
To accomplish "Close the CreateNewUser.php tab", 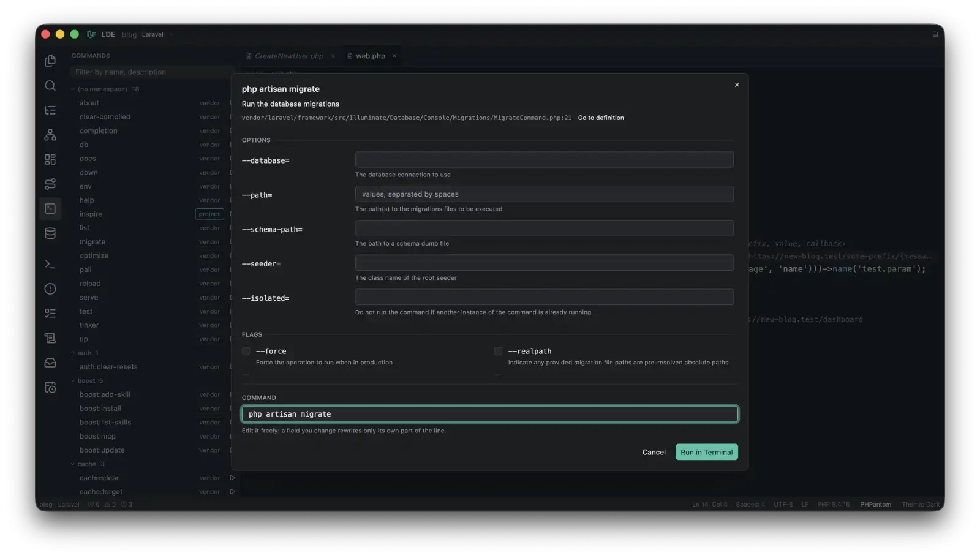I will [x=333, y=56].
